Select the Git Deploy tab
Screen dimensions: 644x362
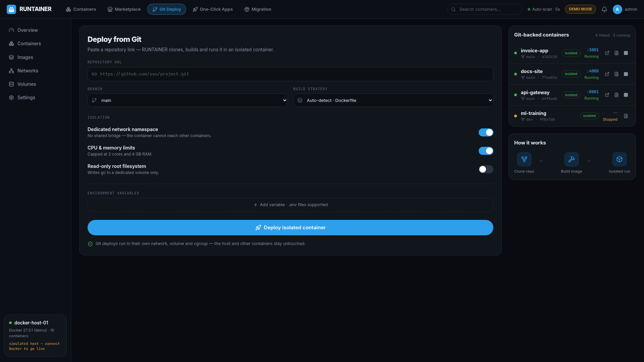pyautogui.click(x=167, y=9)
